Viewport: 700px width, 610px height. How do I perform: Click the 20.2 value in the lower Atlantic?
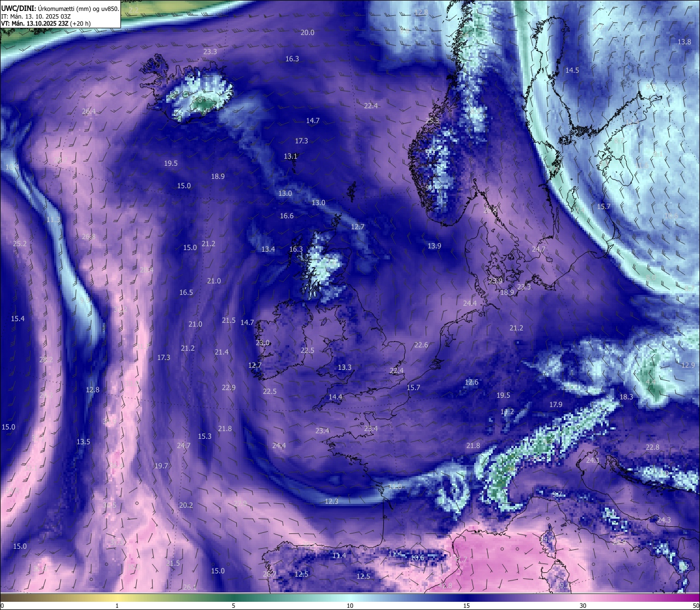pyautogui.click(x=186, y=505)
